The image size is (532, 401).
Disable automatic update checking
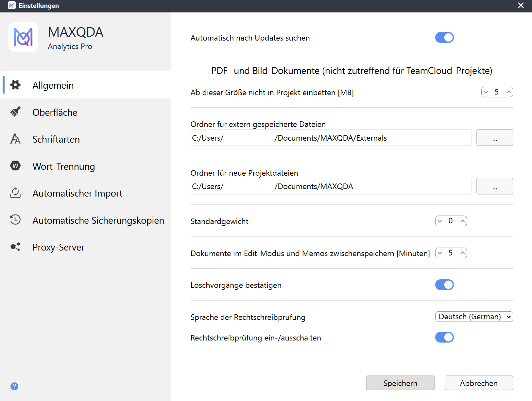coord(444,37)
